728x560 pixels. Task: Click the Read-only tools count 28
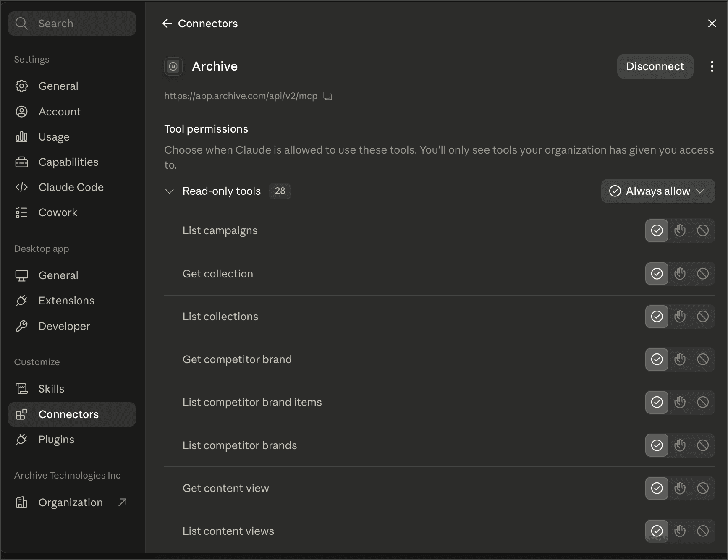(280, 191)
